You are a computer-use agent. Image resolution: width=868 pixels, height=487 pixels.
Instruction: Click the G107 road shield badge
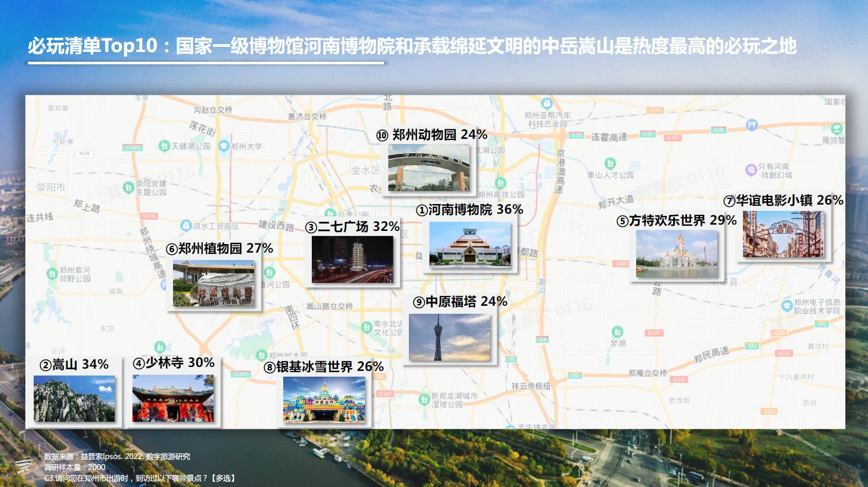coord(654,333)
